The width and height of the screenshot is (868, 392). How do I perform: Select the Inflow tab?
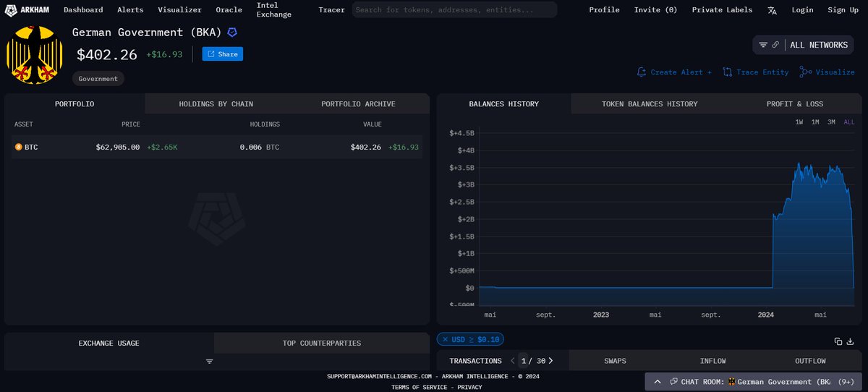tap(712, 361)
